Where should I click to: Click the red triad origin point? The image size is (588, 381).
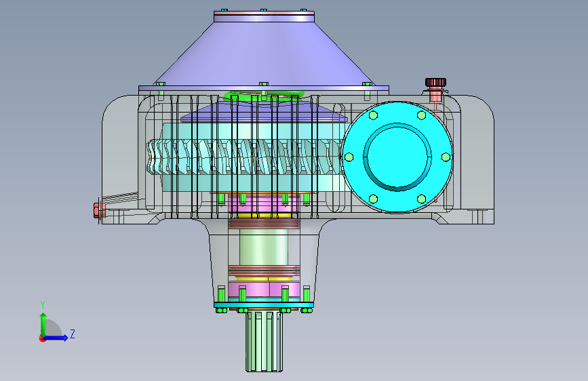pos(42,338)
